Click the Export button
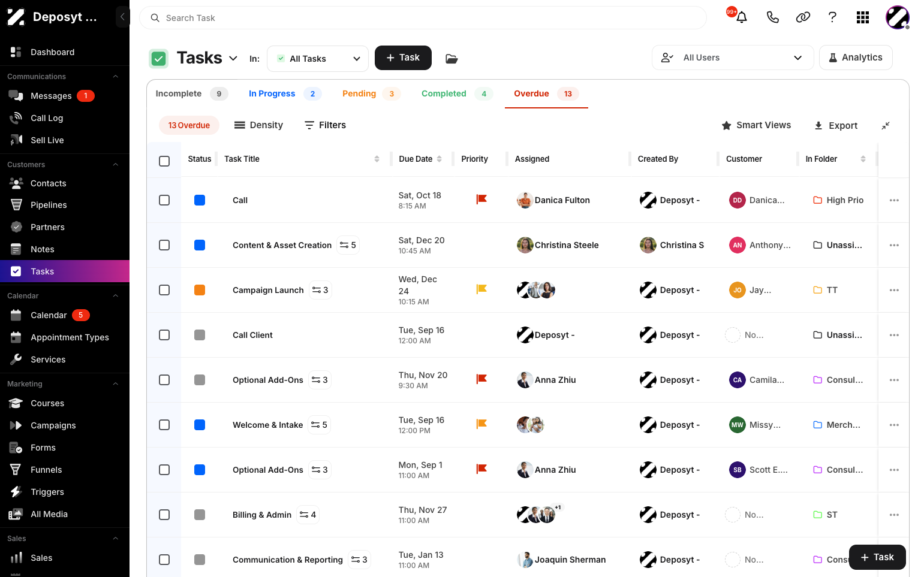The image size is (924, 577). (x=836, y=125)
